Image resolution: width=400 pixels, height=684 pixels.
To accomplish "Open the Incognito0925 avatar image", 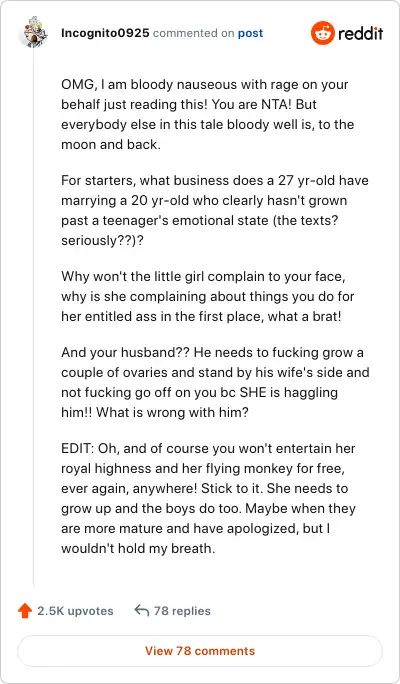I will pyautogui.click(x=33, y=32).
